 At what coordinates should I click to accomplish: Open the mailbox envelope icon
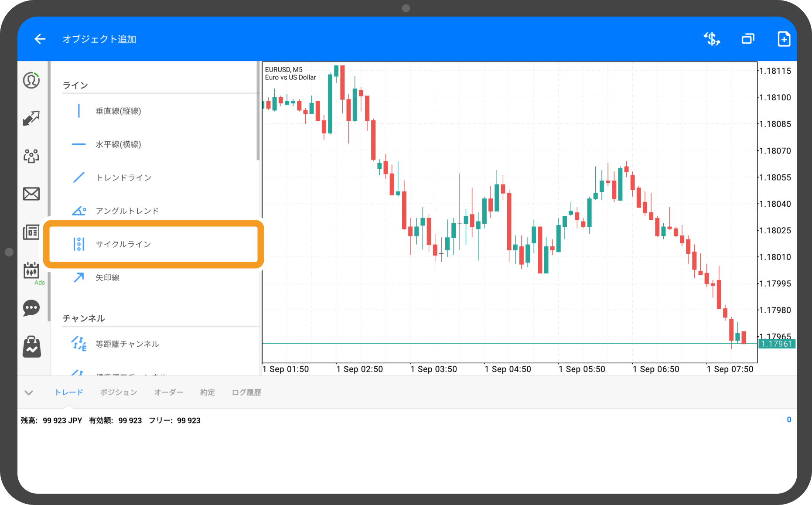[31, 194]
